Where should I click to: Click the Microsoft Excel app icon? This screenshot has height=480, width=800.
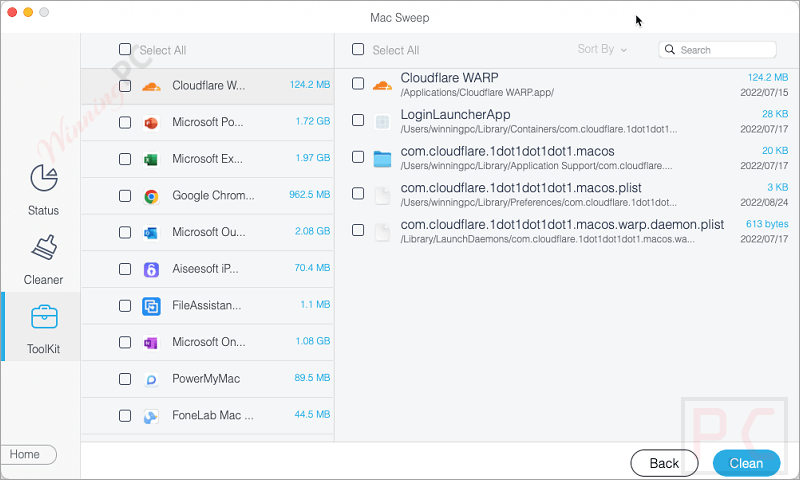151,159
